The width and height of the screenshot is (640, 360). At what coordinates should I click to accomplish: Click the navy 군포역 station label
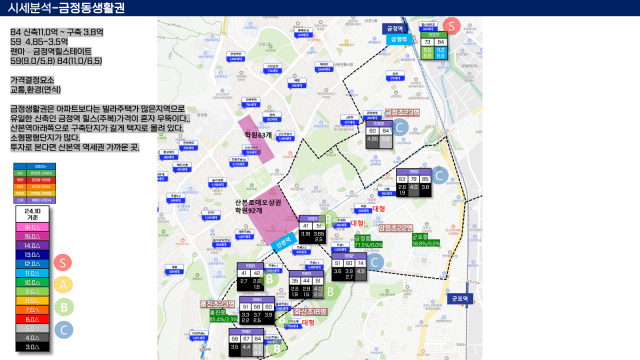tap(460, 299)
